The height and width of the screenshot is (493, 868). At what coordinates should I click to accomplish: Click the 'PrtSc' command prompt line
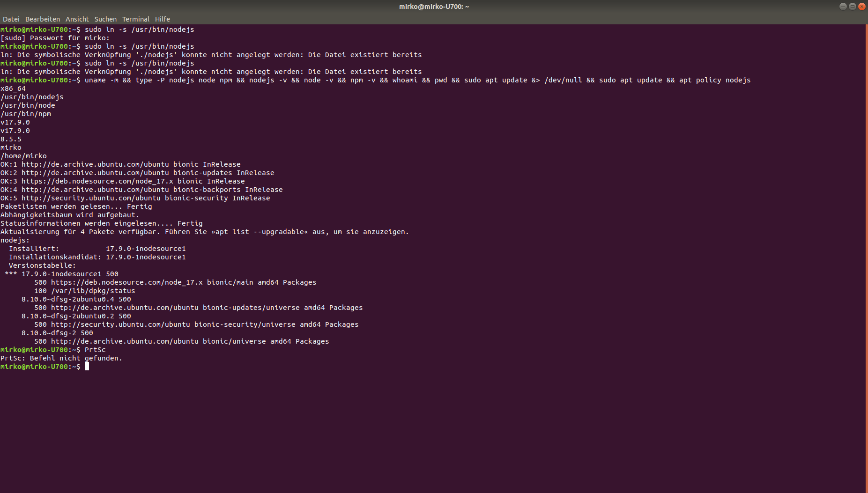(x=53, y=350)
